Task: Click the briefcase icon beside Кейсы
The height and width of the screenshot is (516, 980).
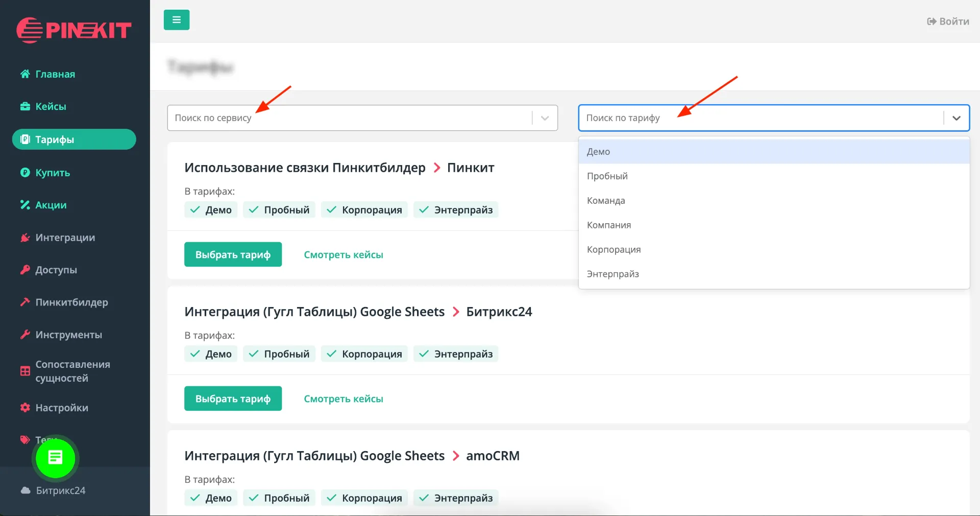Action: point(24,106)
